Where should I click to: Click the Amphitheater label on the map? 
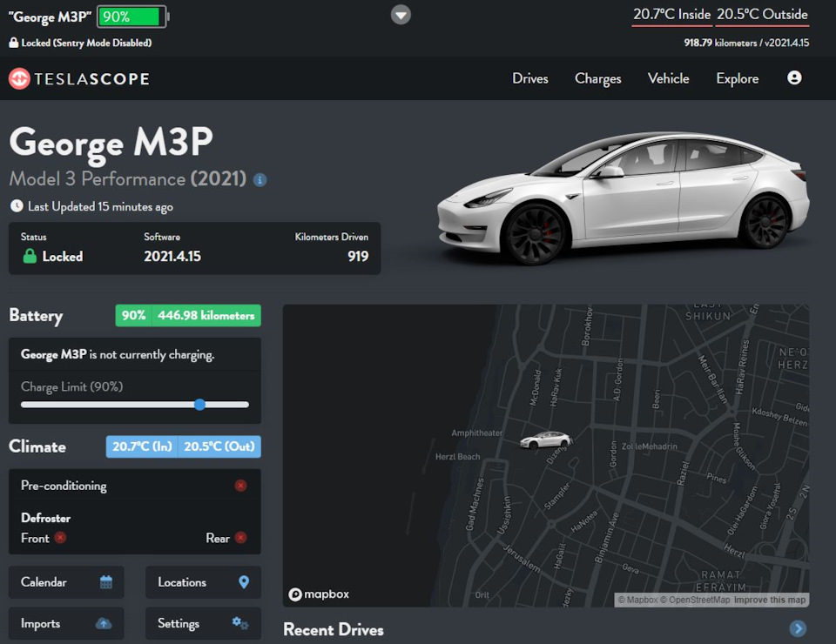tap(476, 433)
